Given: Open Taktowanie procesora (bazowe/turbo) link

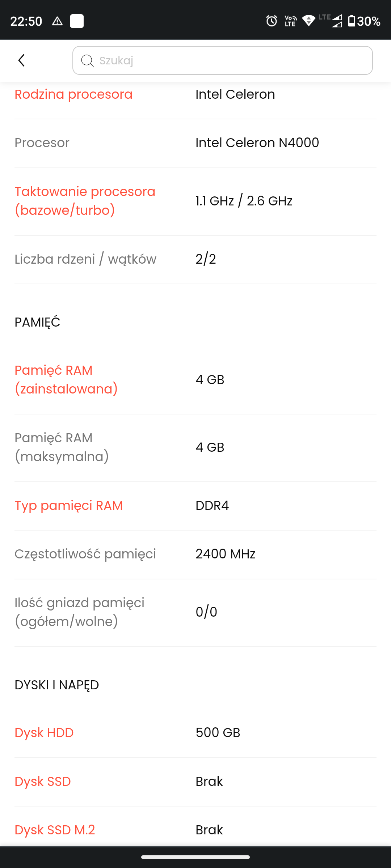Looking at the screenshot, I should [85, 201].
